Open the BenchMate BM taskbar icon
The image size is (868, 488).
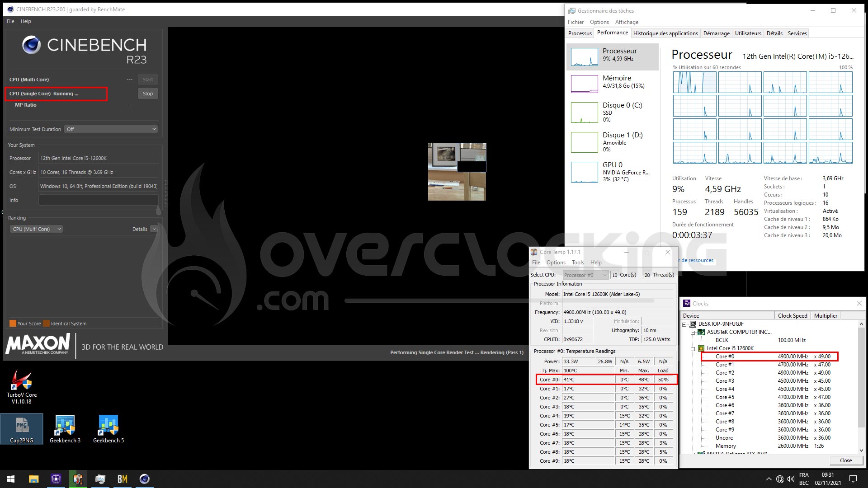[x=123, y=479]
